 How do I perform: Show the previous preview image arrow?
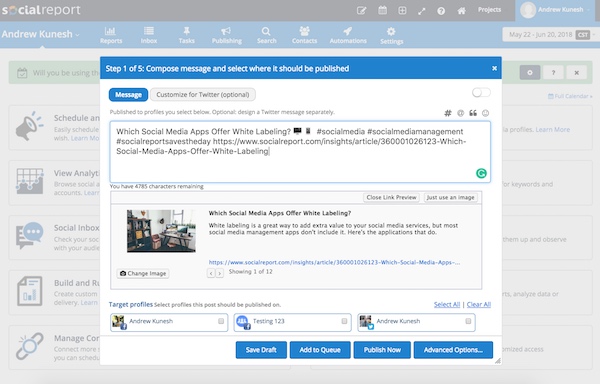pos(211,273)
